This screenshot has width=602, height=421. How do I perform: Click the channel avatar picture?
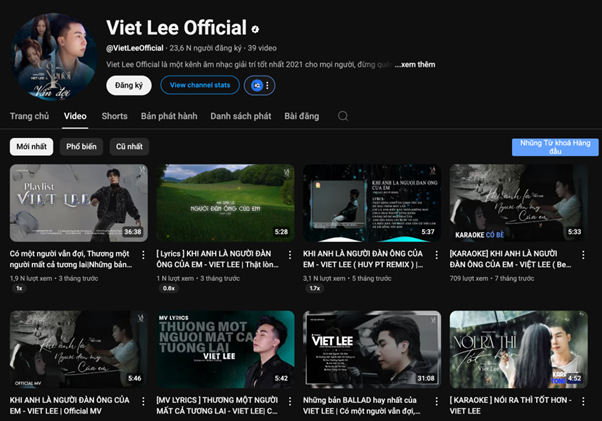point(53,56)
